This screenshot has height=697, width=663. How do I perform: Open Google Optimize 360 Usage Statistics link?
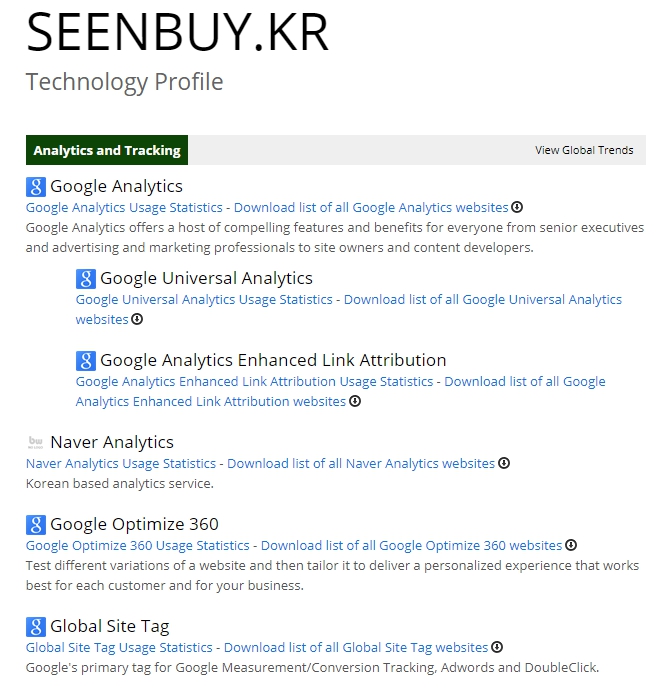click(x=138, y=545)
